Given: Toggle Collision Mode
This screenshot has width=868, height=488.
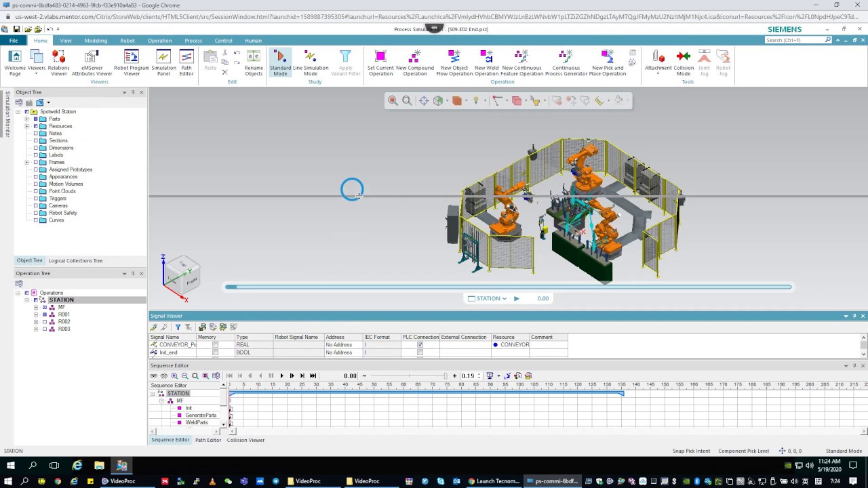Looking at the screenshot, I should (x=684, y=63).
